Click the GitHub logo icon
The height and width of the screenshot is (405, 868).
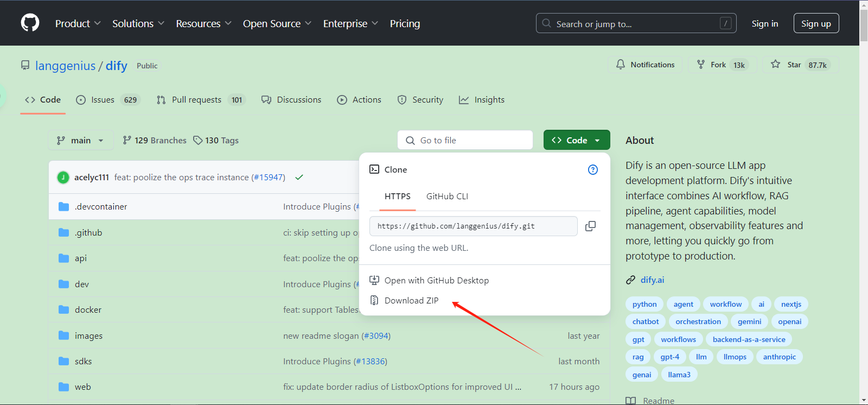pyautogui.click(x=30, y=23)
